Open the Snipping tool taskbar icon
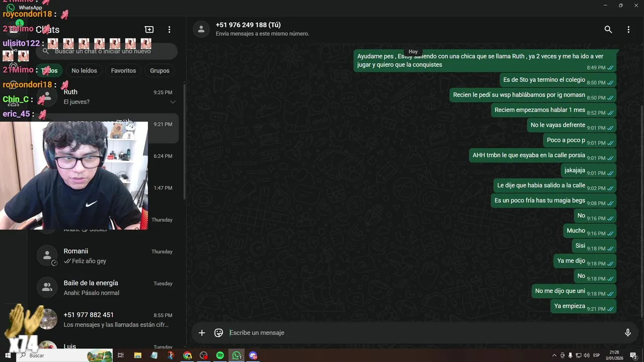Image resolution: width=644 pixels, height=362 pixels. [x=171, y=355]
